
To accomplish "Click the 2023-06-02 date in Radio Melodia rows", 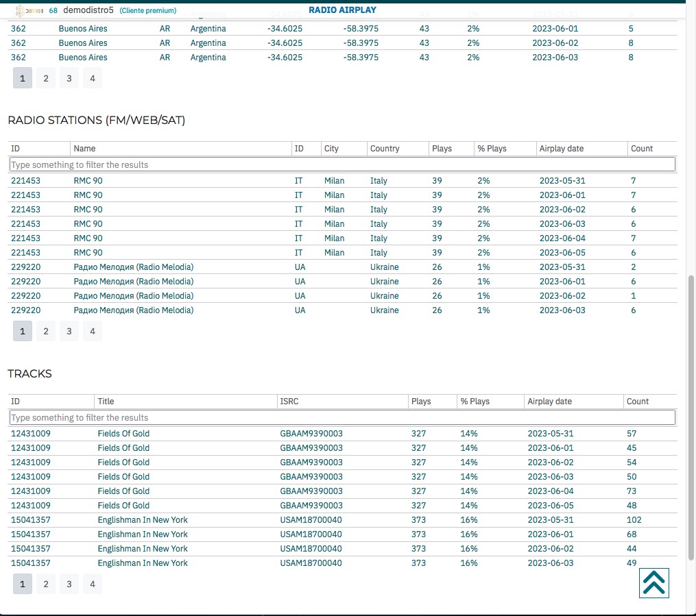I will pos(562,296).
